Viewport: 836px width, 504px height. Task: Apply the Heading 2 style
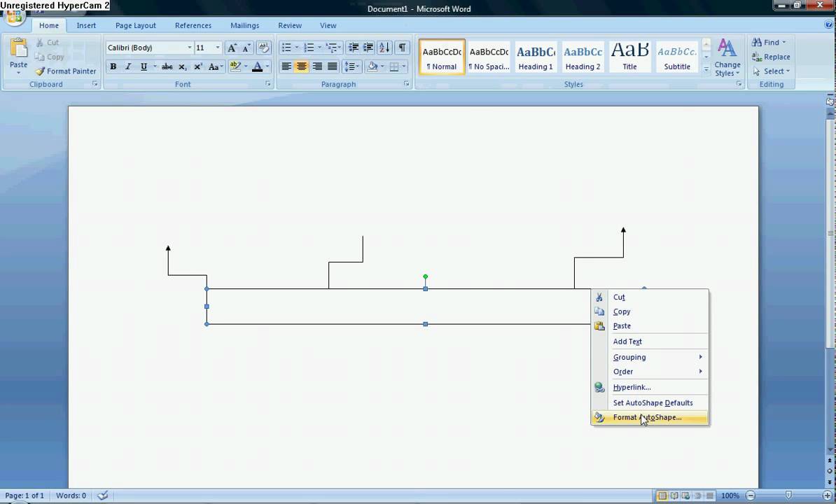(x=583, y=57)
